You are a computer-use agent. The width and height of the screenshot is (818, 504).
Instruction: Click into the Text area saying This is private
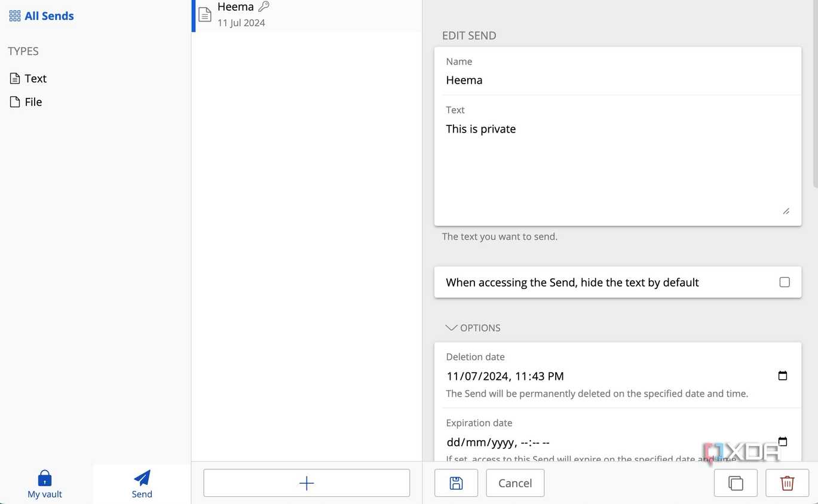click(x=618, y=167)
